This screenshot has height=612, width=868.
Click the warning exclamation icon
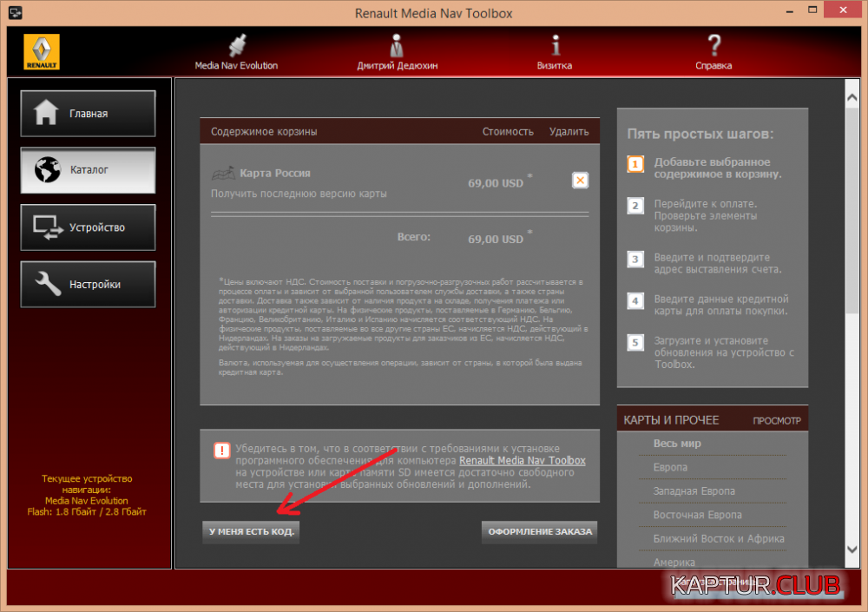coord(222,451)
